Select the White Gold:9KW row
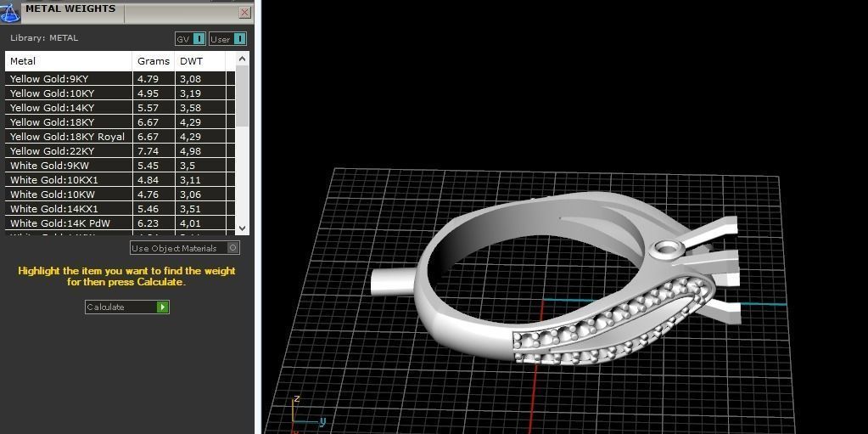The height and width of the screenshot is (434, 868). [x=120, y=165]
